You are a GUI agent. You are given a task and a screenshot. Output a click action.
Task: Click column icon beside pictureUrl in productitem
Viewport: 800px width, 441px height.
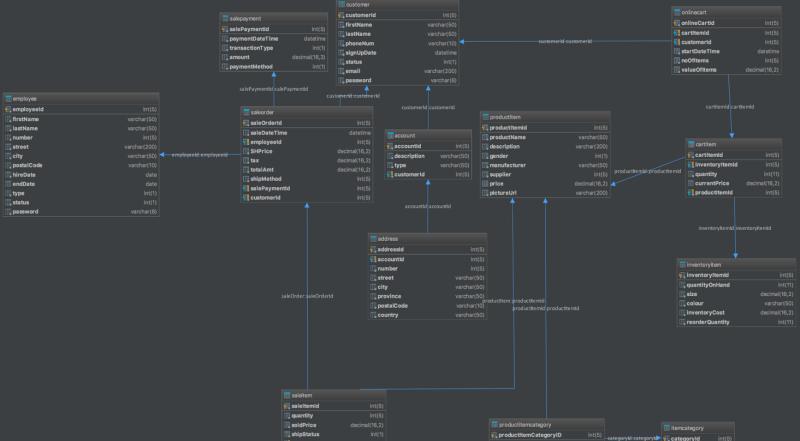(x=488, y=193)
